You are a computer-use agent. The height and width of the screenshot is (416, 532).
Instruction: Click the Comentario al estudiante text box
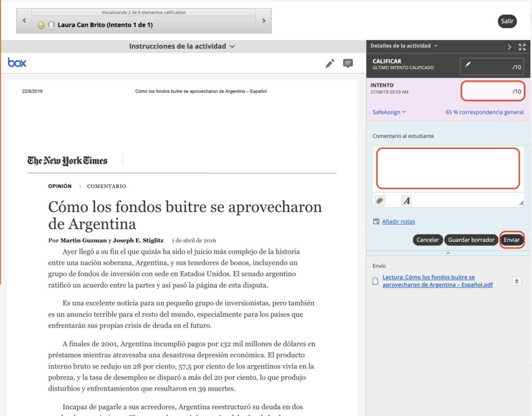click(447, 168)
